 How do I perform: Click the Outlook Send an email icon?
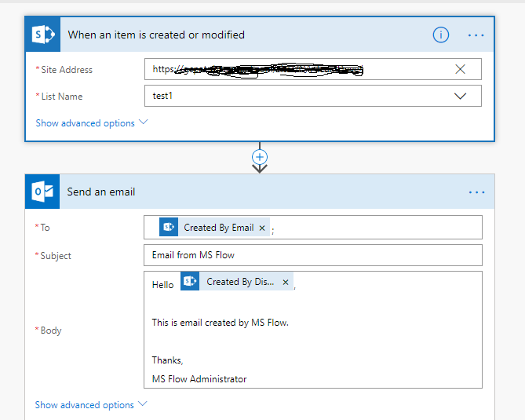point(42,192)
